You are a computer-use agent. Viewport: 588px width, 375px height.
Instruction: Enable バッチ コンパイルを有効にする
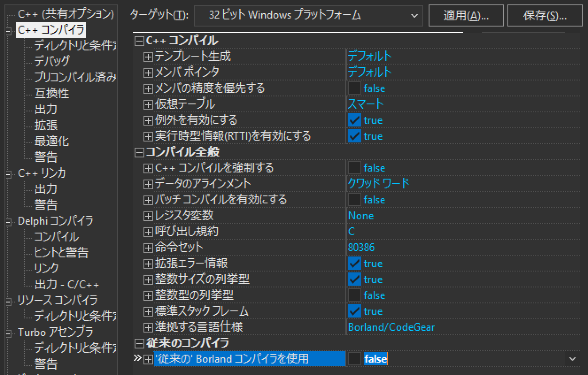pos(354,199)
